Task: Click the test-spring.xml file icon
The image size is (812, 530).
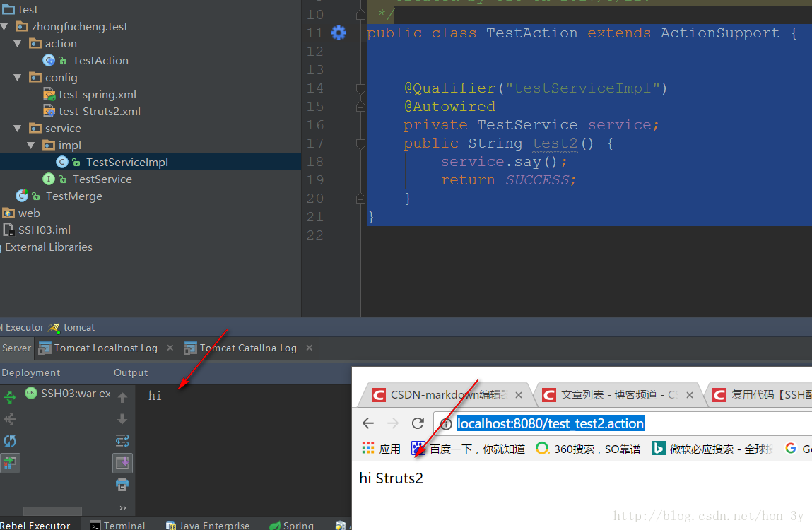Action: (49, 94)
